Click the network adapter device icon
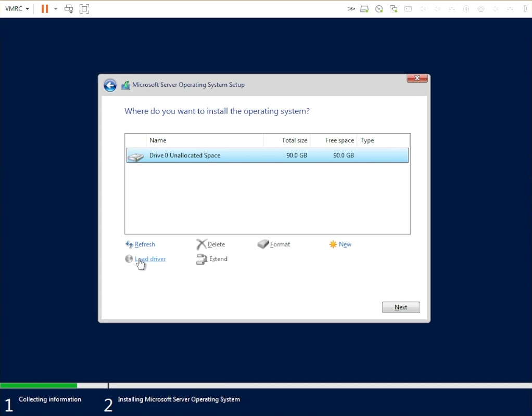 coord(394,8)
